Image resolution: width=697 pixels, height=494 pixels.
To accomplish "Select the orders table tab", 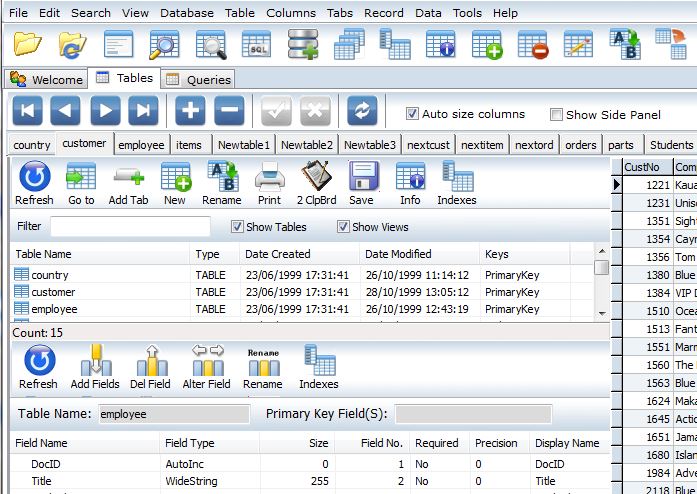I will point(581,145).
